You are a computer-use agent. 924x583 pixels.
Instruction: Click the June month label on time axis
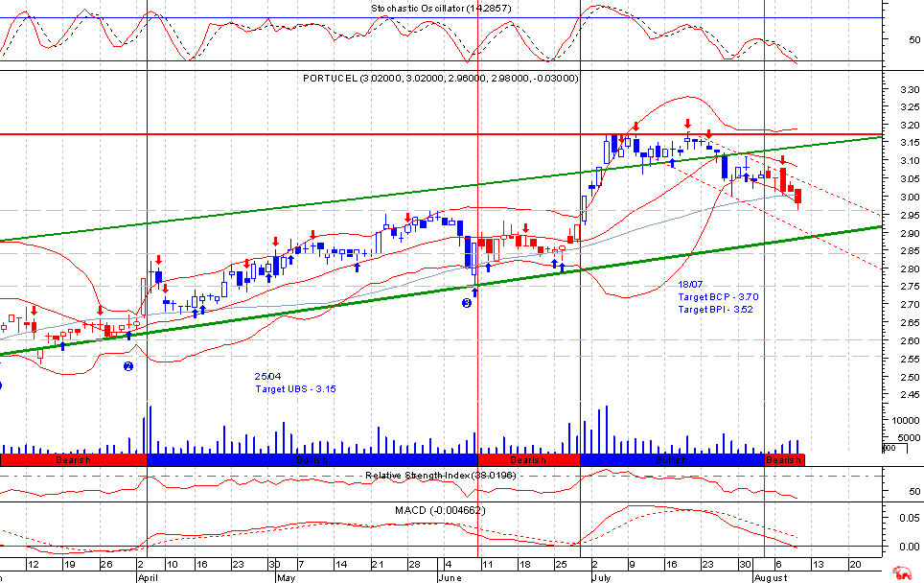click(x=450, y=577)
